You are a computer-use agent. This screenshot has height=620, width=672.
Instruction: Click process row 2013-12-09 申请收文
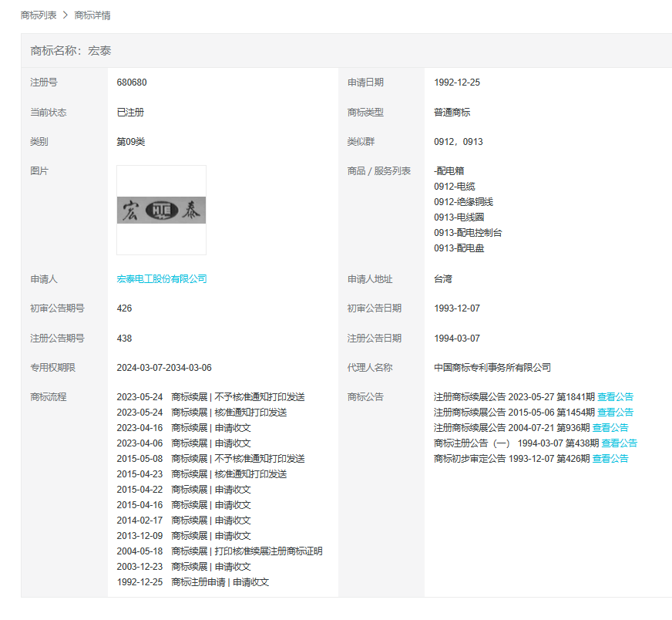pyautogui.click(x=183, y=536)
